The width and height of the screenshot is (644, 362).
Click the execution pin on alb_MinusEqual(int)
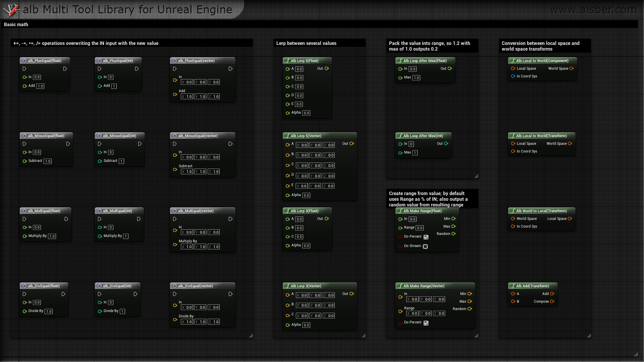click(99, 144)
